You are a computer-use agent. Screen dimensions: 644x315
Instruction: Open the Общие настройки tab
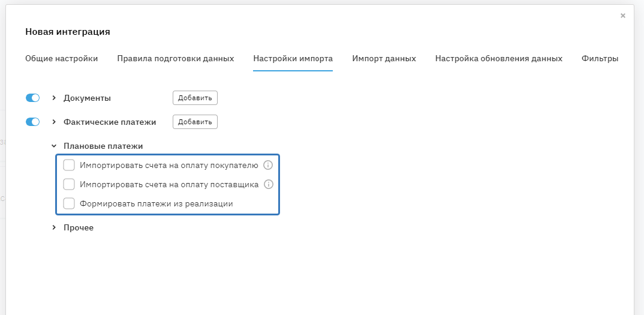click(61, 59)
